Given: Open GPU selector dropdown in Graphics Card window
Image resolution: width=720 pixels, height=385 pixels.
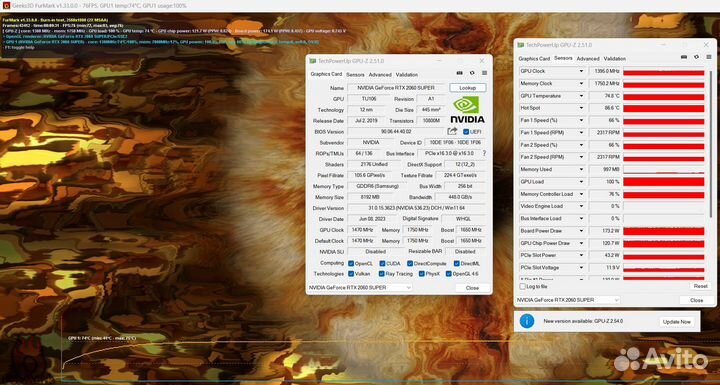Looking at the screenshot, I should pyautogui.click(x=360, y=288).
